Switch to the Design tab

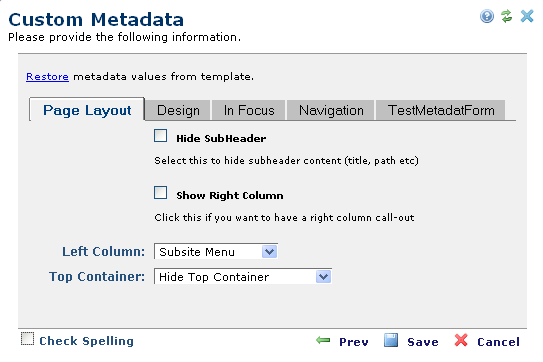[x=178, y=111]
